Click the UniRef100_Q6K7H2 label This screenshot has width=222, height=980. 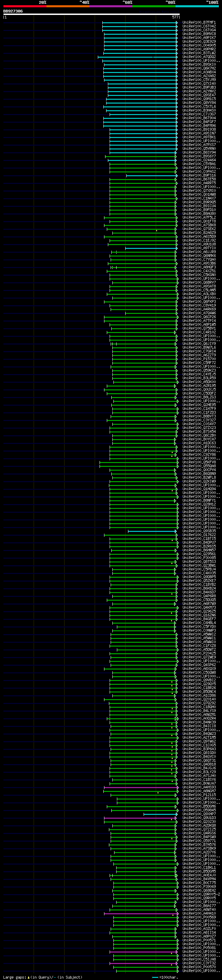pyautogui.click(x=199, y=68)
